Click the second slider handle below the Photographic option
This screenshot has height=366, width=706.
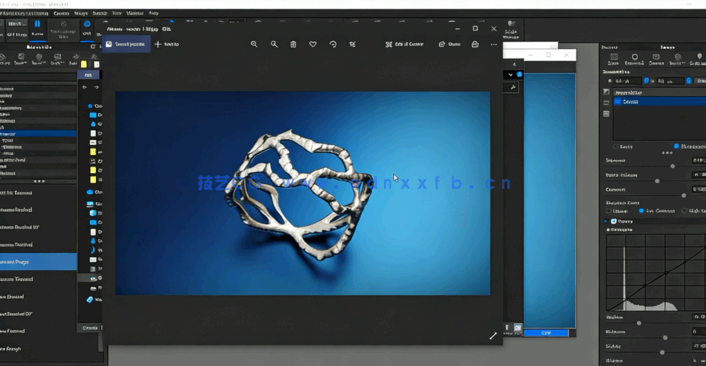click(657, 181)
